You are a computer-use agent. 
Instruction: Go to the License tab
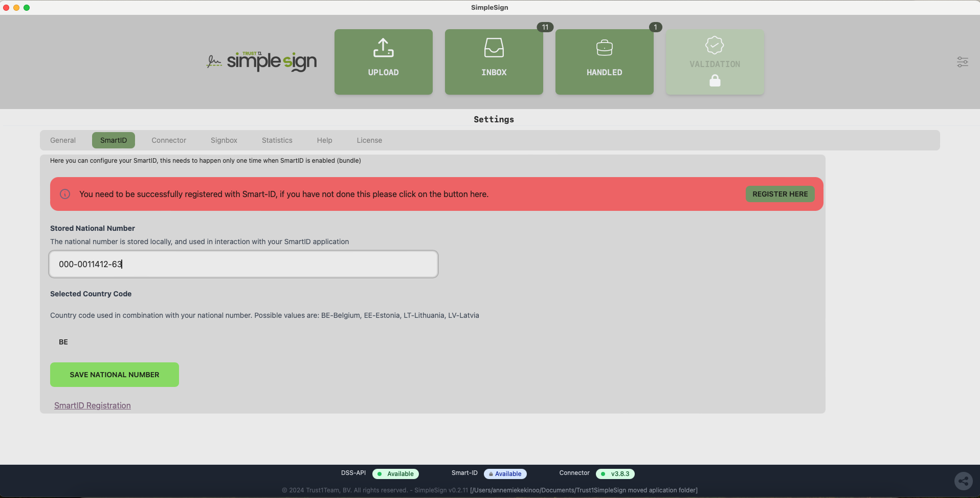[x=369, y=140]
